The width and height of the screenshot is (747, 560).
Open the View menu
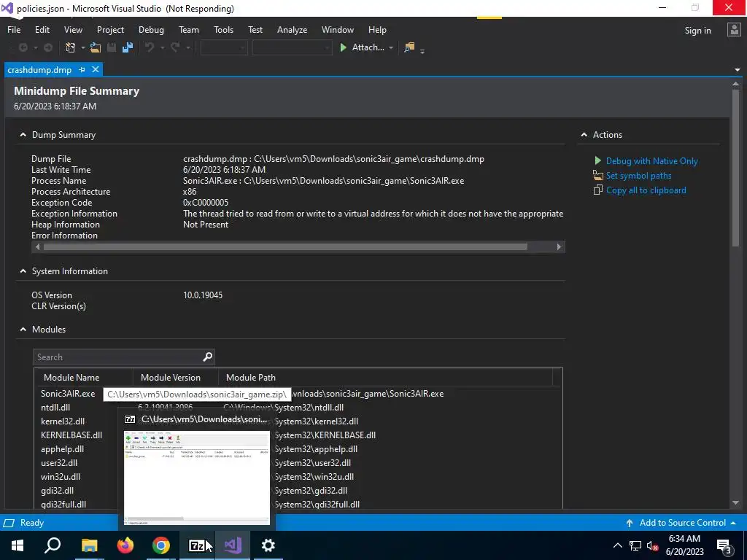(x=73, y=29)
